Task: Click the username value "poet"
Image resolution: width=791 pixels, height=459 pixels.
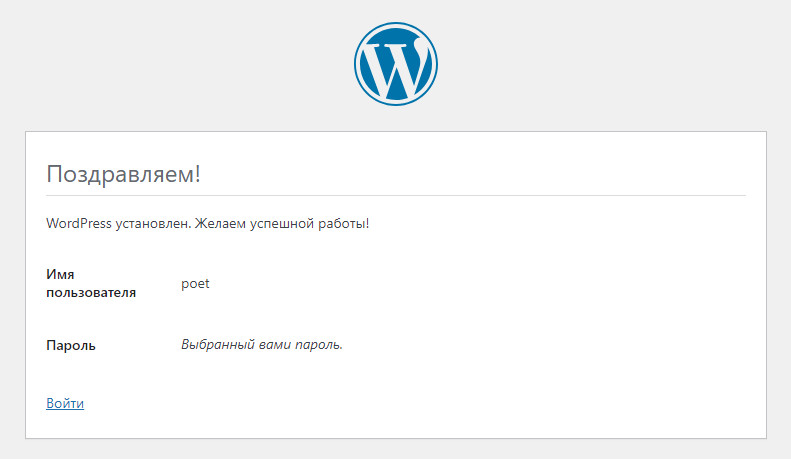Action: click(195, 283)
